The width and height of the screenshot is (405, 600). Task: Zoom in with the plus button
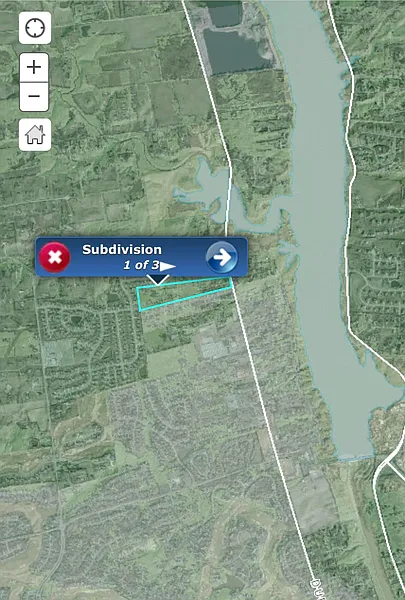[34, 67]
